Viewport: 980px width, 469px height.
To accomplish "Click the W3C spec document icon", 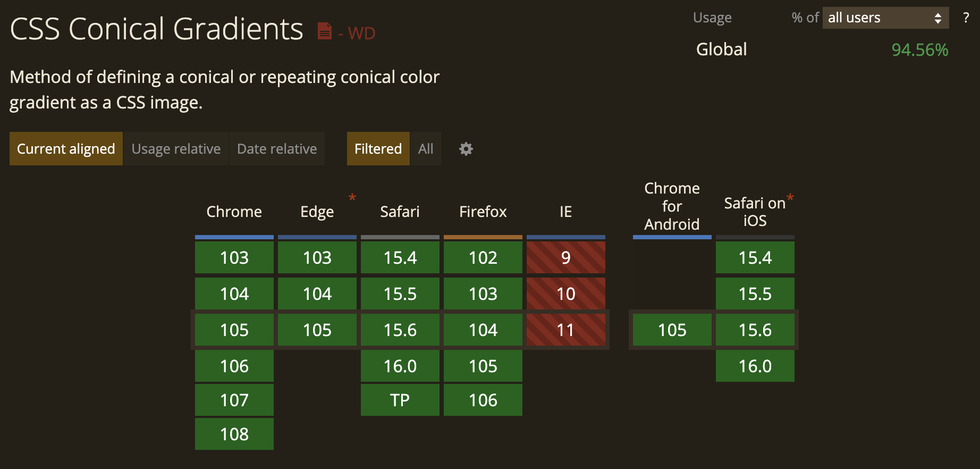I will (324, 31).
